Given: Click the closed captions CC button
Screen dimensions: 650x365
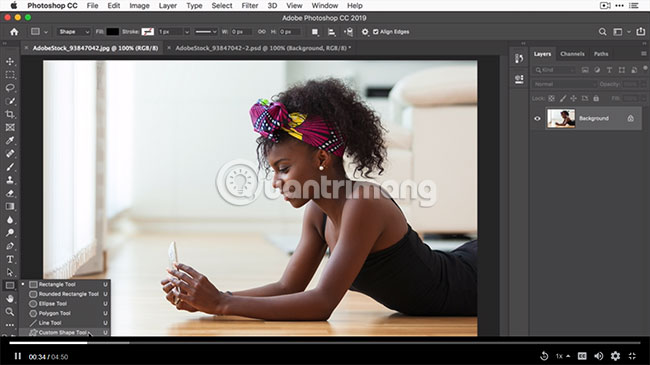Looking at the screenshot, I should click(582, 356).
